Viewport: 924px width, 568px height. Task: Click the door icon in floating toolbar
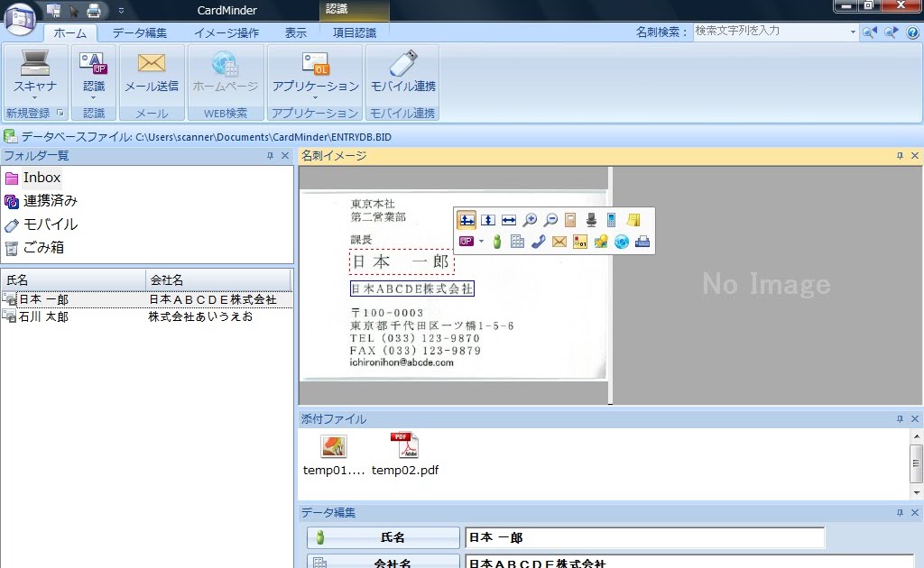tap(570, 220)
